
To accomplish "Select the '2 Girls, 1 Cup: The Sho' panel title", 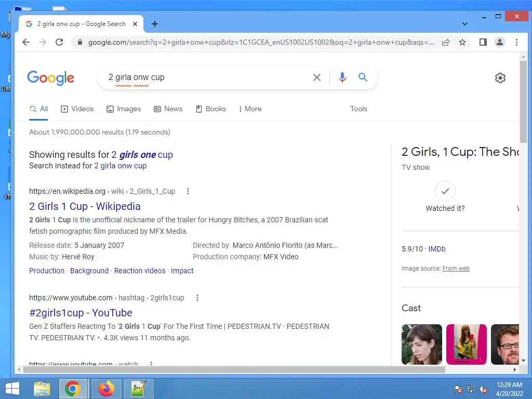I will 460,152.
